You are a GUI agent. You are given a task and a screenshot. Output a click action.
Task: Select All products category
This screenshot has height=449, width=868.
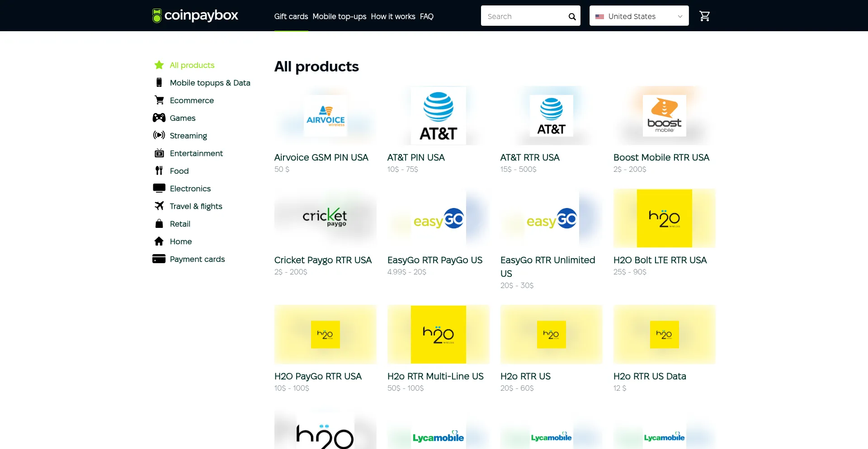192,65
